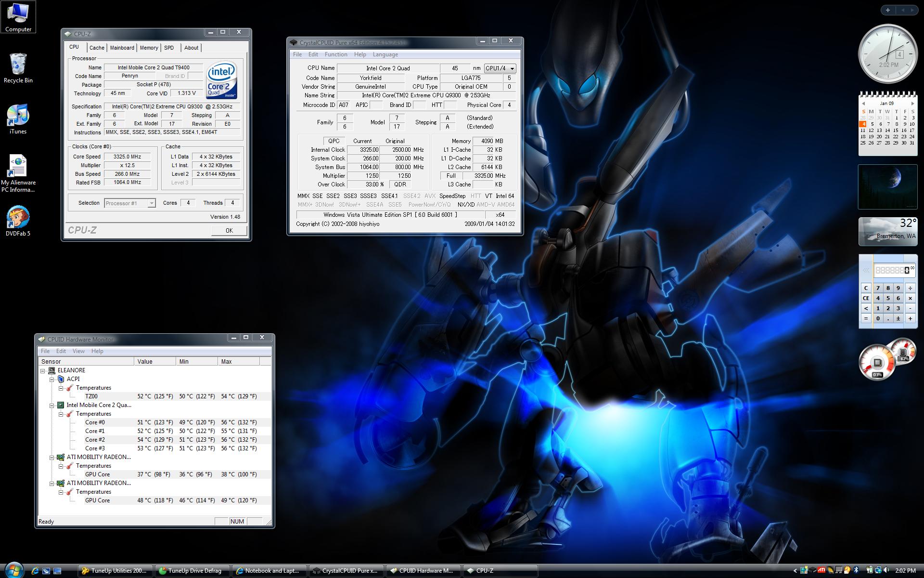The image size is (924, 578).
Task: Collapse the ELEANORE root node
Action: point(42,370)
